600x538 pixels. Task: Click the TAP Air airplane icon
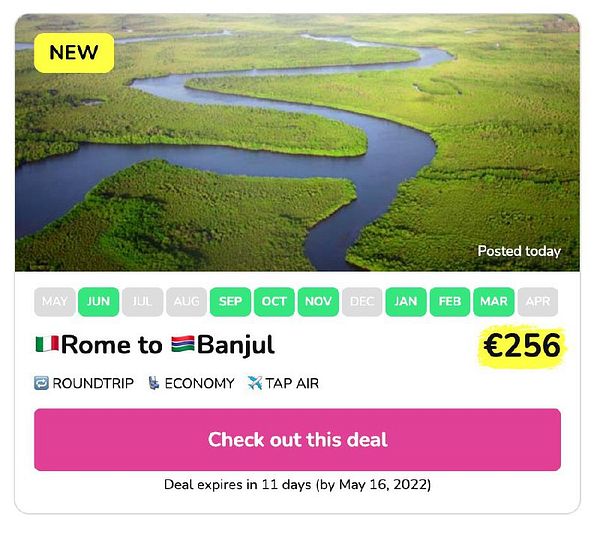point(255,383)
